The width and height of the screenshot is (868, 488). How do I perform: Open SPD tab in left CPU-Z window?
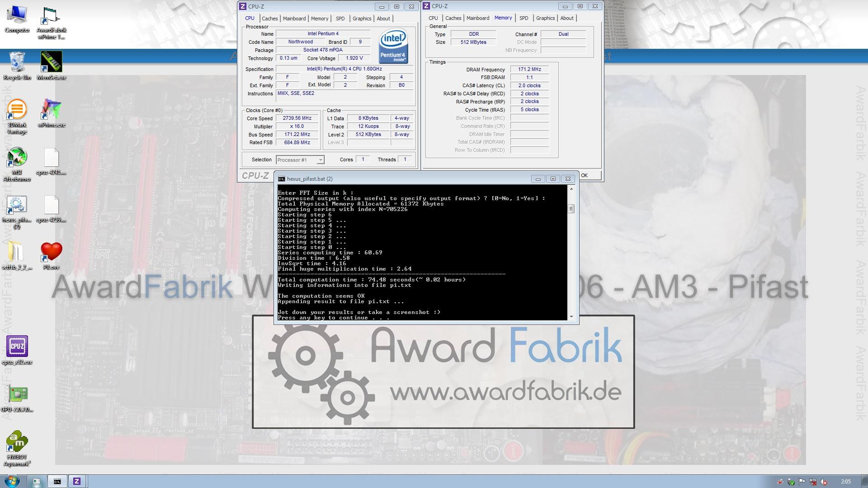tap(340, 19)
